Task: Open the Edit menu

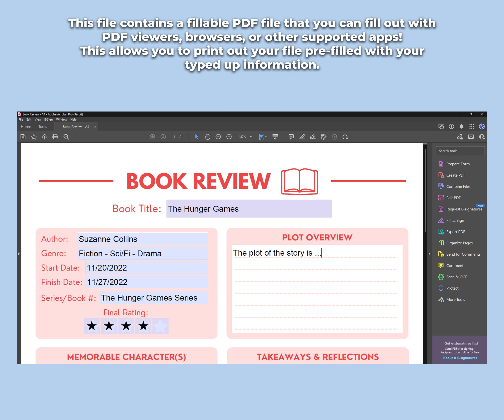Action: [x=29, y=119]
